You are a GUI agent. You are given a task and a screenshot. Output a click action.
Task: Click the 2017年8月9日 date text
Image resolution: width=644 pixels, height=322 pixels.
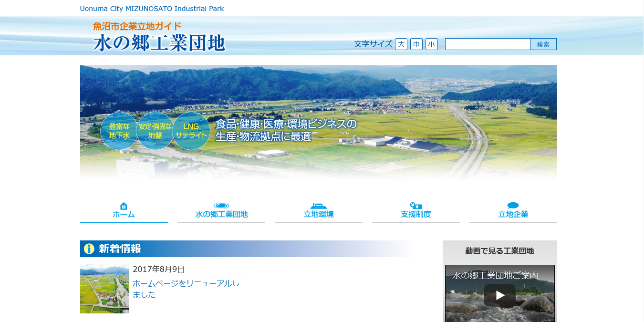point(158,269)
